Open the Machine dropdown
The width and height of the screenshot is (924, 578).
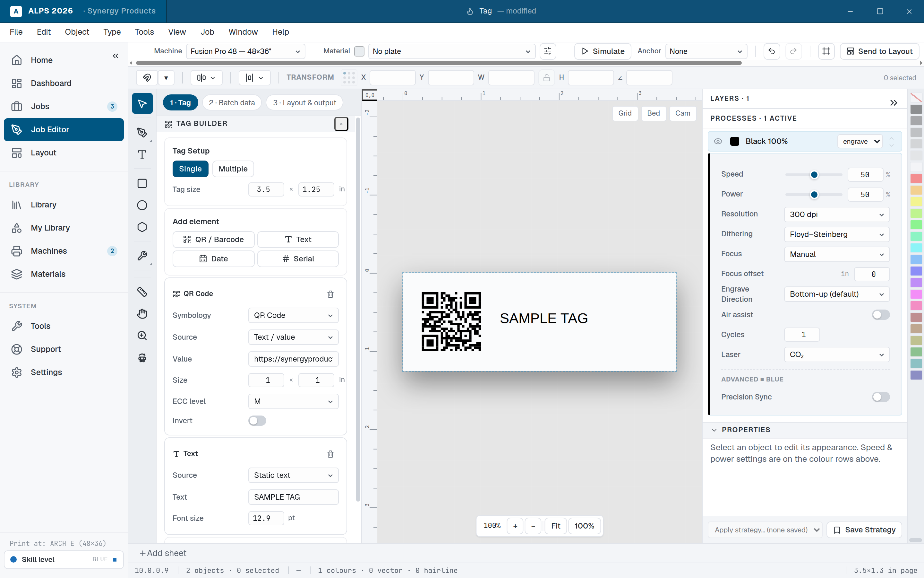245,51
